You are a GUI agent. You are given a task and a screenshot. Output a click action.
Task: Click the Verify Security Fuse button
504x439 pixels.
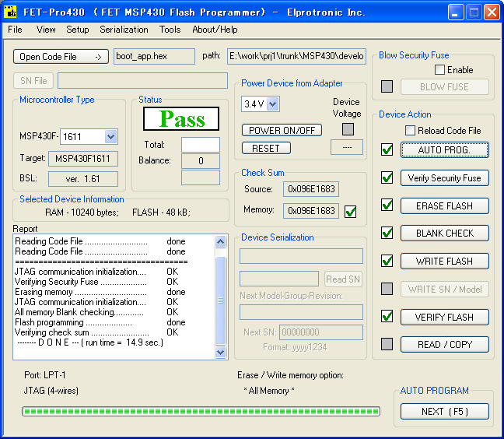click(445, 177)
